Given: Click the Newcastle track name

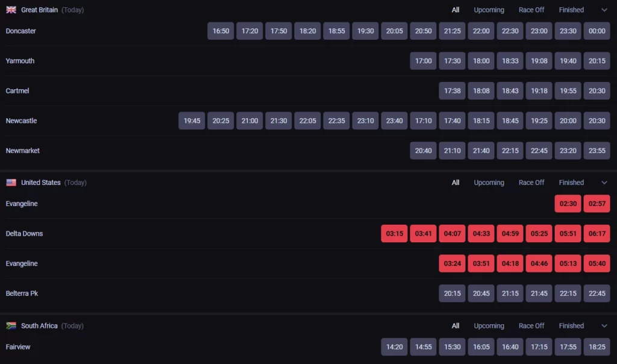Looking at the screenshot, I should coord(21,121).
